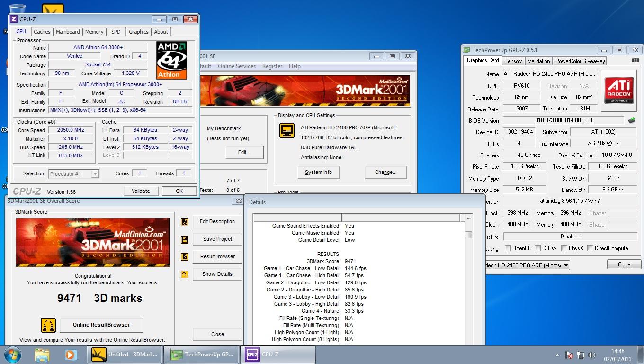The width and height of the screenshot is (644, 364).
Task: Click the Details scrollbar up arrow
Action: click(469, 218)
